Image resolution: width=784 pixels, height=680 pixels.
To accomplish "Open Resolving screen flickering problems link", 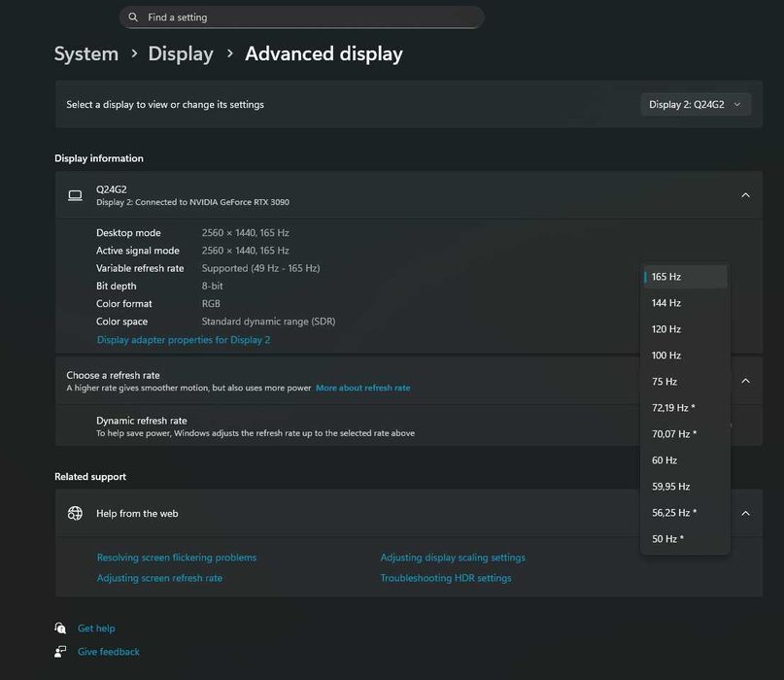I will (x=177, y=557).
